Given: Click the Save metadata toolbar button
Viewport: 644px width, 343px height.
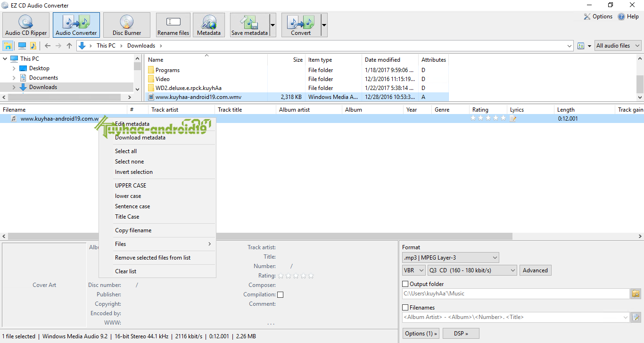Looking at the screenshot, I should click(250, 25).
